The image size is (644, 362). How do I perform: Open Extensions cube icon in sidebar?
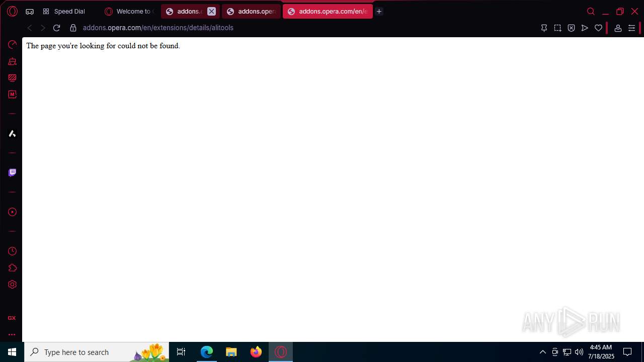click(x=12, y=267)
